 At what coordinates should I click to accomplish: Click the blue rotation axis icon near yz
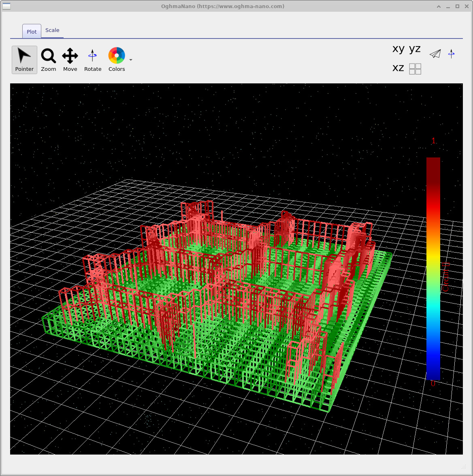[x=452, y=53]
